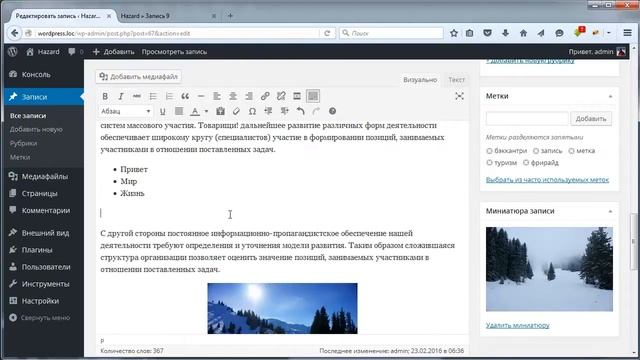This screenshot has height=360, width=640.
Task: Remove the туризм tag
Action: point(489,163)
